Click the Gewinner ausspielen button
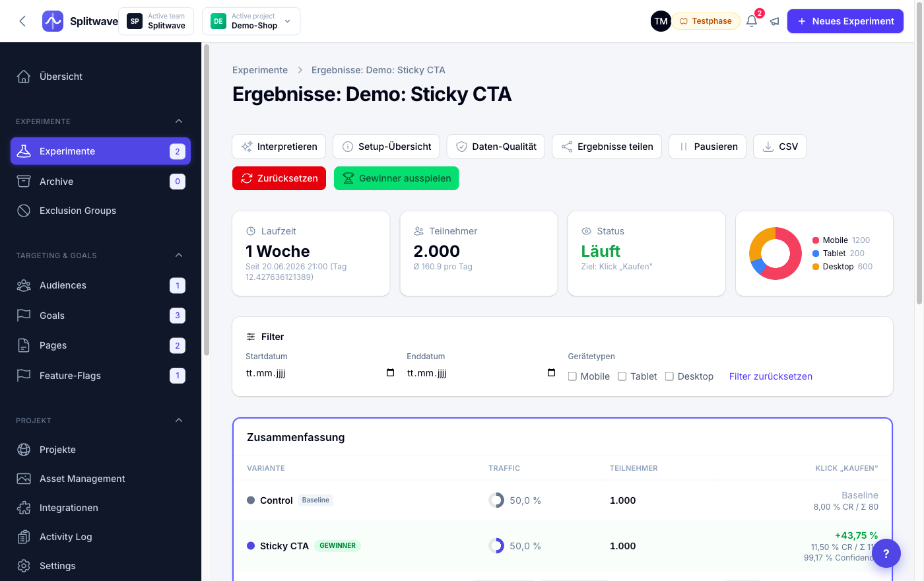This screenshot has width=924, height=581. click(x=397, y=178)
